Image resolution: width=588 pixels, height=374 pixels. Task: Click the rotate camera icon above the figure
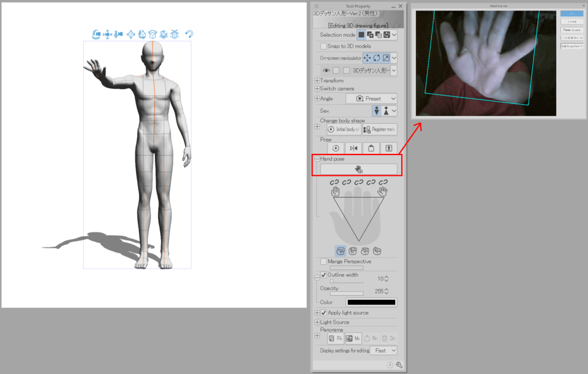[96, 34]
